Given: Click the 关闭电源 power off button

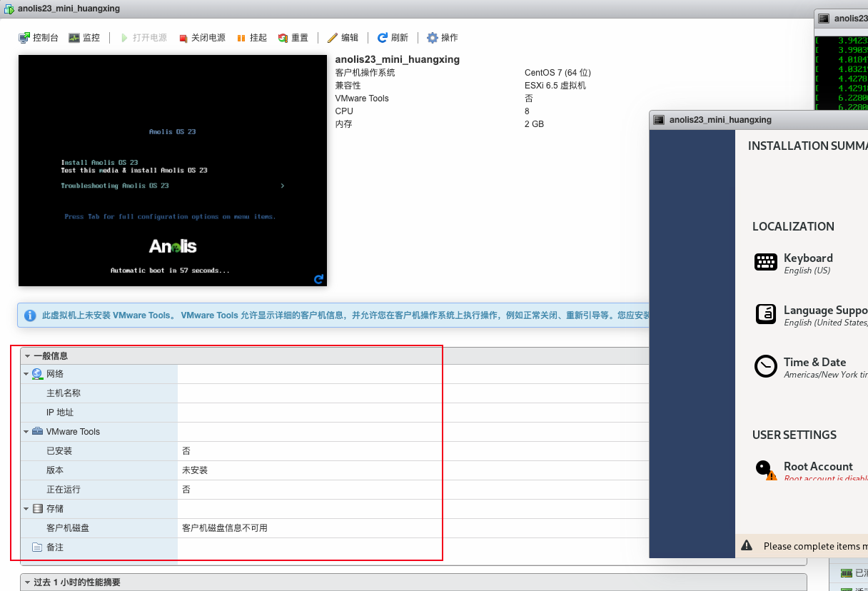Looking at the screenshot, I should coord(202,38).
